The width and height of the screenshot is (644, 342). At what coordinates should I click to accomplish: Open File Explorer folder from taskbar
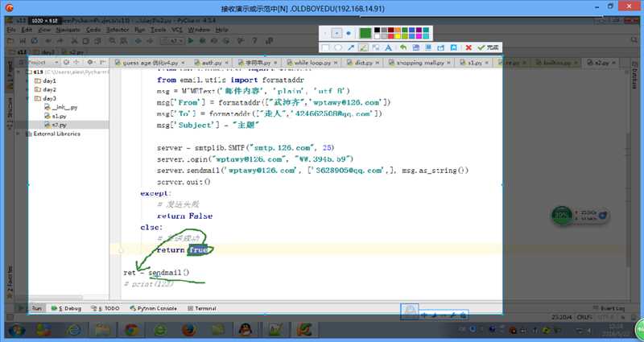click(x=103, y=330)
